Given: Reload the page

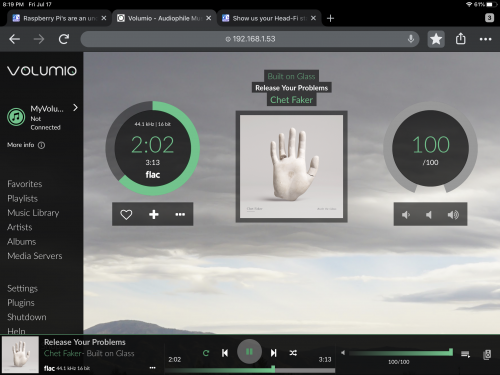Looking at the screenshot, I should point(64,39).
